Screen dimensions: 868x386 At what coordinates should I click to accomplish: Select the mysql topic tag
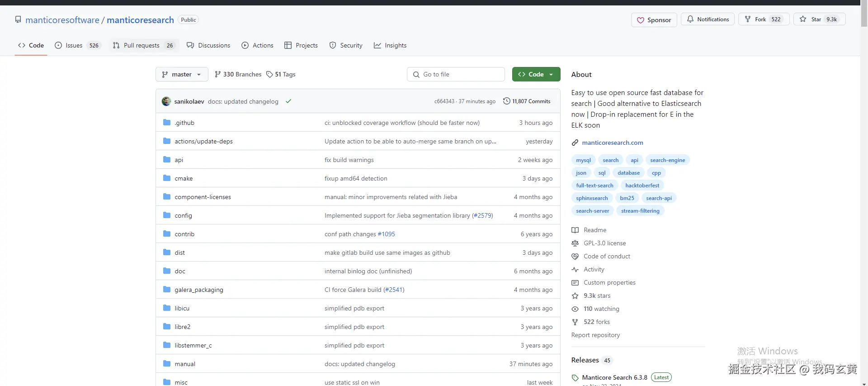pyautogui.click(x=583, y=160)
